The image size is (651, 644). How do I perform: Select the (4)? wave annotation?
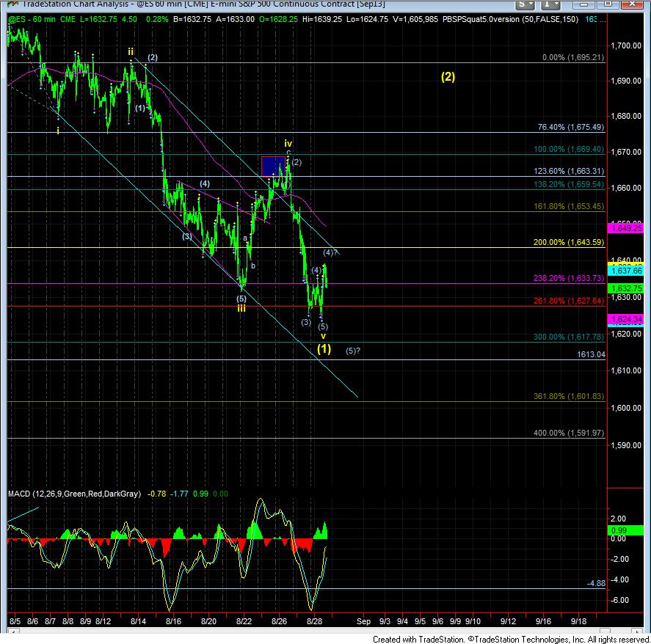tap(330, 252)
